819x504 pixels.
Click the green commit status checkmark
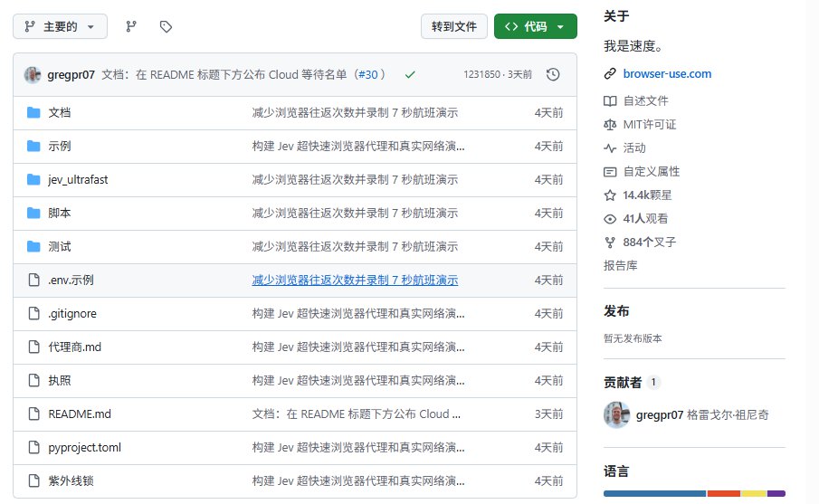click(410, 75)
